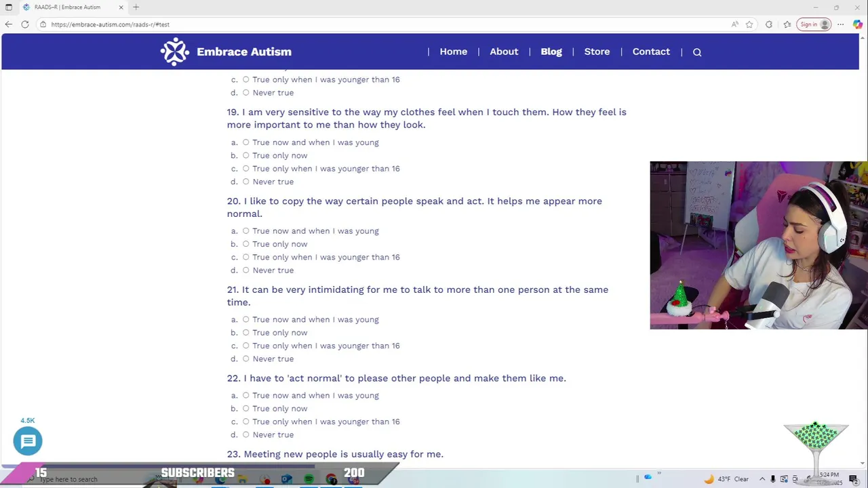Viewport: 868px width, 488px height.
Task: Select 'True only now' for question 19
Action: [246, 155]
